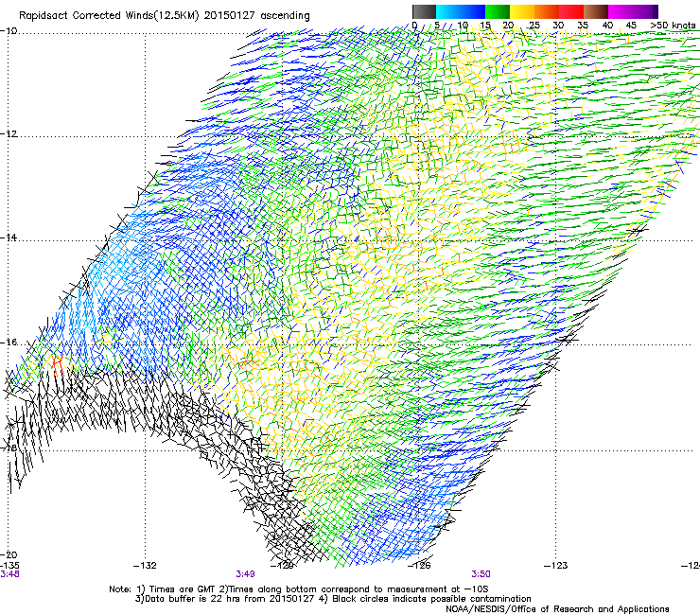
Task: Click the brown 35-40 knots legend segment
Action: 596,11
